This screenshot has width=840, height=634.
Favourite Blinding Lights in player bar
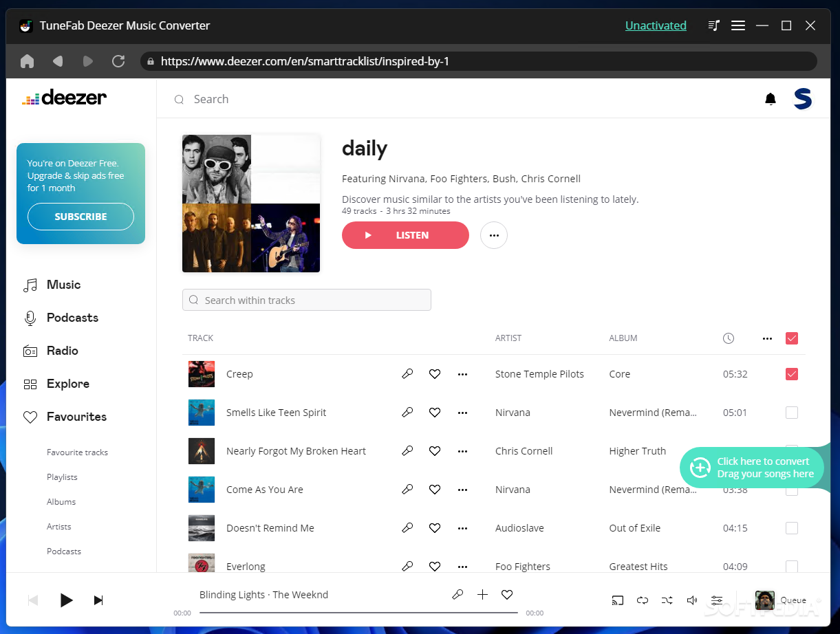coord(507,595)
